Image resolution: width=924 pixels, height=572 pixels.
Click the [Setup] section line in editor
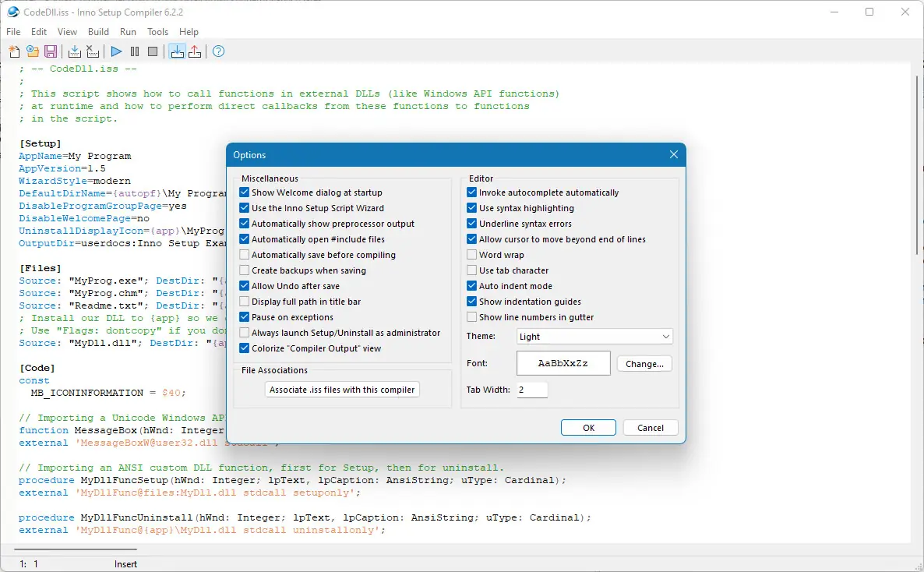[x=40, y=143]
